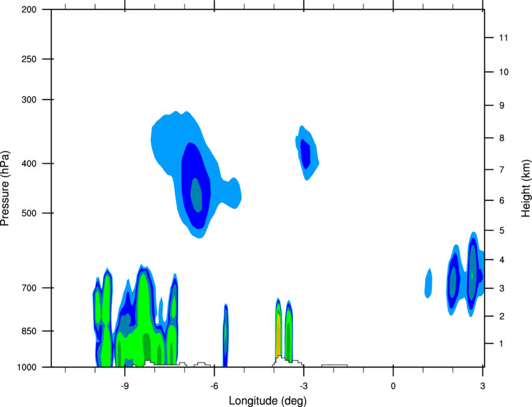Pick the 3 longitude tick label
This screenshot has height=407, width=532.
tap(483, 386)
